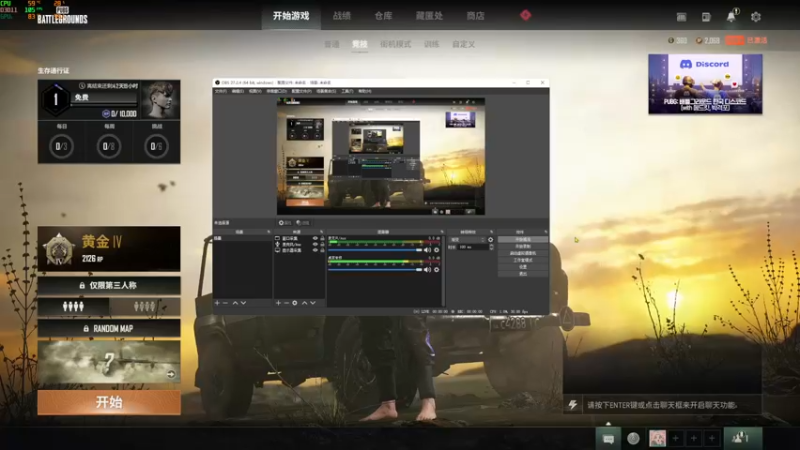Mute the first OBS mixer channel
Image resolution: width=800 pixels, height=450 pixels.
point(428,250)
